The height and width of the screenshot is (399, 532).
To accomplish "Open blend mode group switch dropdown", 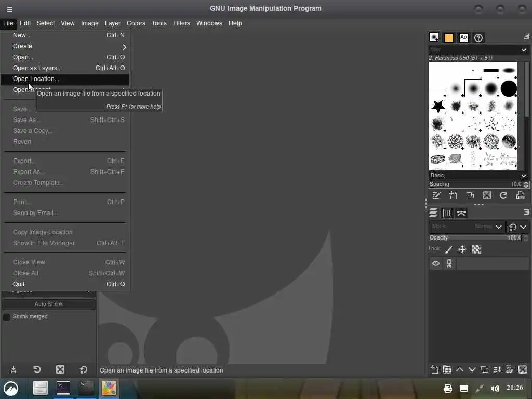I will pos(517,227).
